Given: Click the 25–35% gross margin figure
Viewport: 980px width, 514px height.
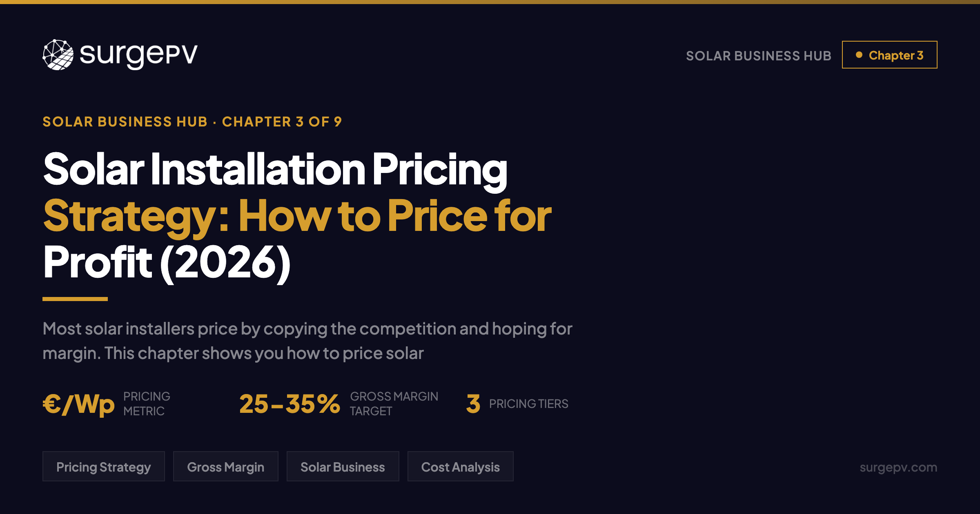Looking at the screenshot, I should [290, 404].
